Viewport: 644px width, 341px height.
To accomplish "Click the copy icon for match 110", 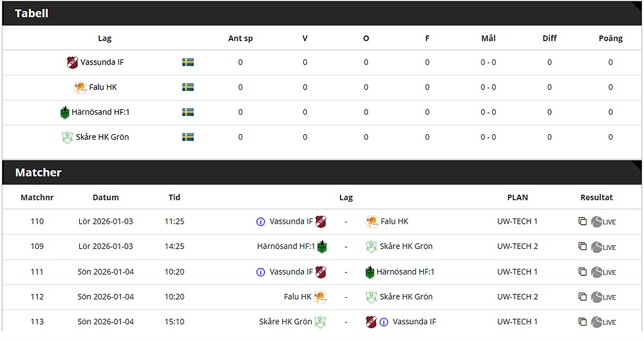I will point(582,222).
